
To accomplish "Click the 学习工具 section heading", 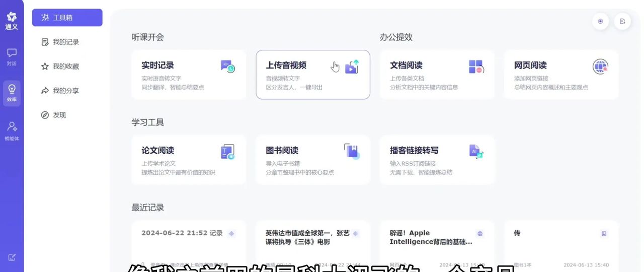I will click(148, 122).
